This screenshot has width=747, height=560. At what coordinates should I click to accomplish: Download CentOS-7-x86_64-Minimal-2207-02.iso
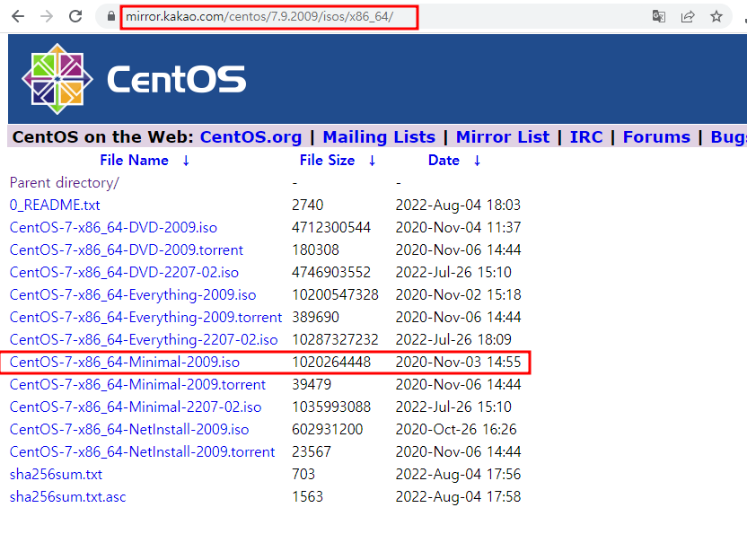pos(136,407)
